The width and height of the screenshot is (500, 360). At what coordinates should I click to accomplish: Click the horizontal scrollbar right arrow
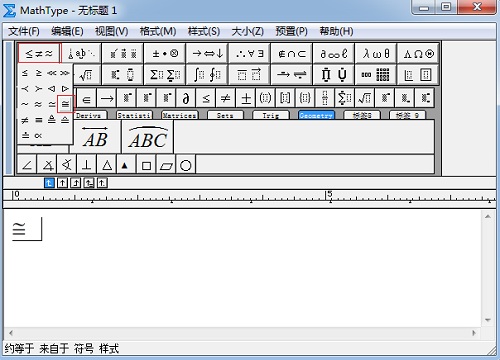pyautogui.click(x=474, y=333)
